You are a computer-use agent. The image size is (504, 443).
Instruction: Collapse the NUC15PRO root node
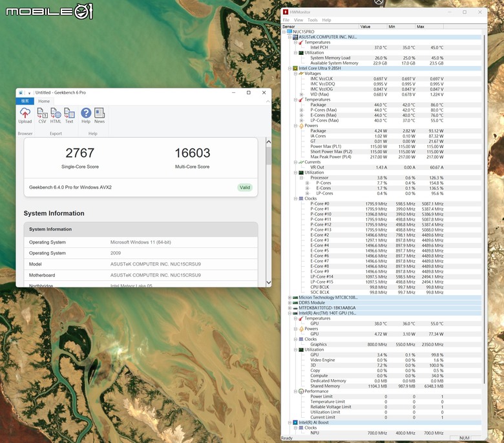point(284,32)
